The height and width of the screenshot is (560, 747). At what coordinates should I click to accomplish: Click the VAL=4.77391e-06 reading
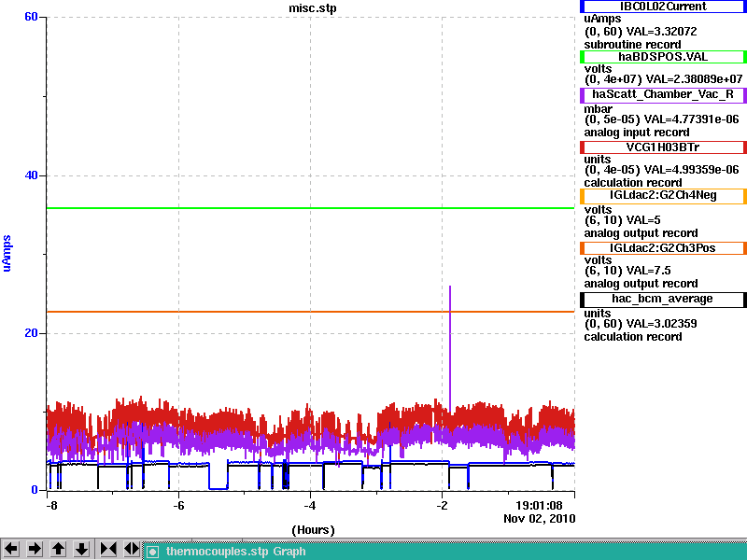pyautogui.click(x=691, y=119)
